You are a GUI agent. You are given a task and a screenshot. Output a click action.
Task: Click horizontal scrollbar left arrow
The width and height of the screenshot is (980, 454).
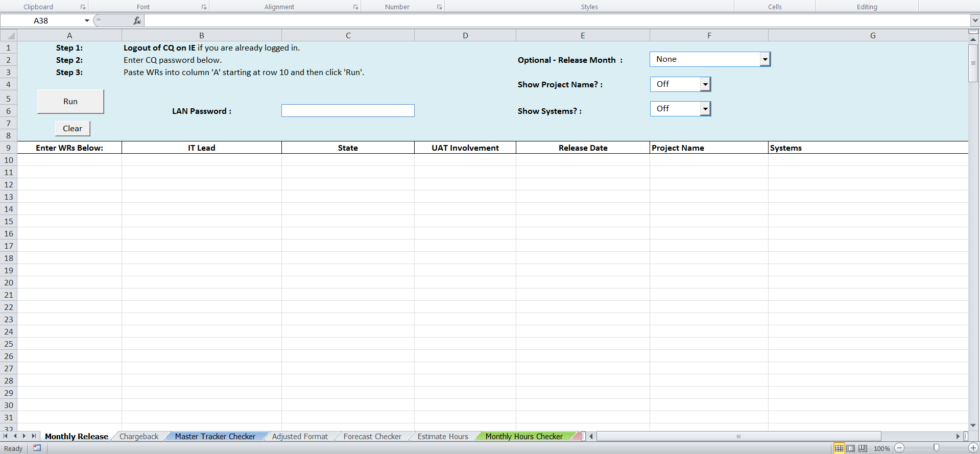click(591, 436)
